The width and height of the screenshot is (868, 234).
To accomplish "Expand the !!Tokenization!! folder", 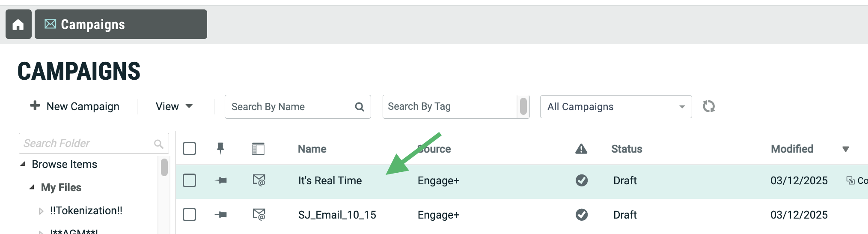I will tap(41, 211).
